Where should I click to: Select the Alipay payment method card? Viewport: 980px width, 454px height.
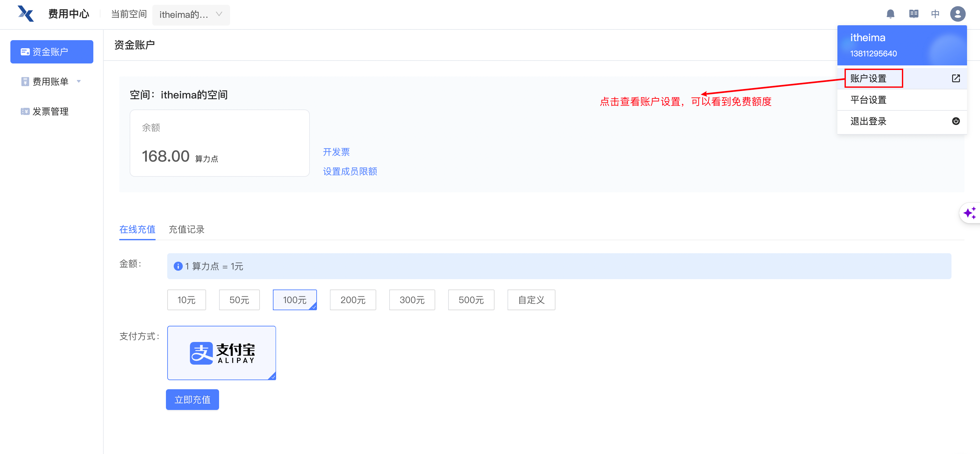[221, 353]
